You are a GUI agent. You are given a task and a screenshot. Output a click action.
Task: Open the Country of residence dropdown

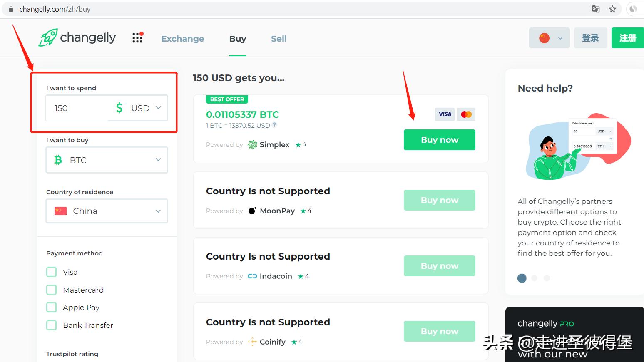coord(107,211)
